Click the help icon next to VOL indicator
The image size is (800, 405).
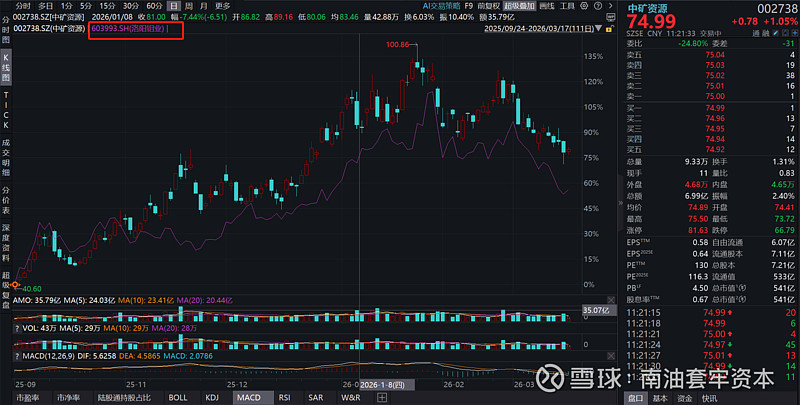click(17, 328)
